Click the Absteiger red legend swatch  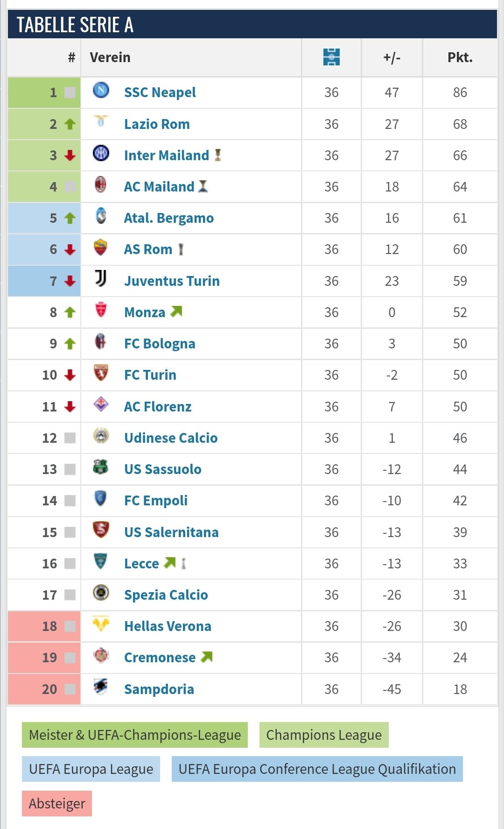tap(57, 803)
